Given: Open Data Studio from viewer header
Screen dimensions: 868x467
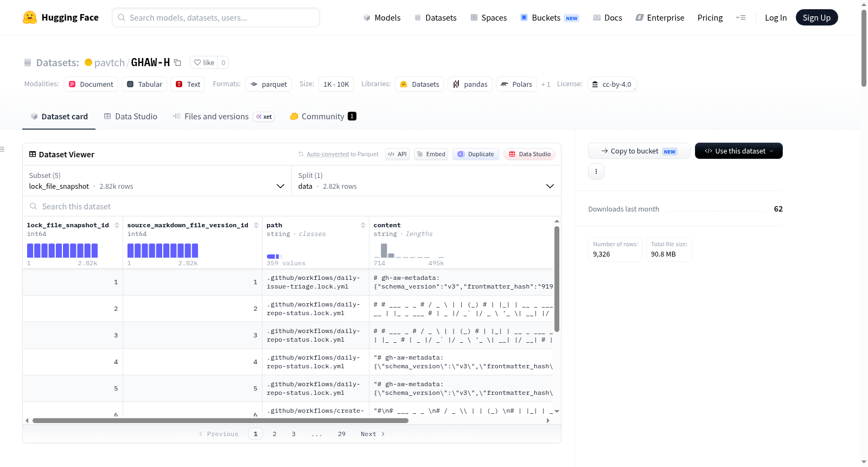Looking at the screenshot, I should 529,154.
